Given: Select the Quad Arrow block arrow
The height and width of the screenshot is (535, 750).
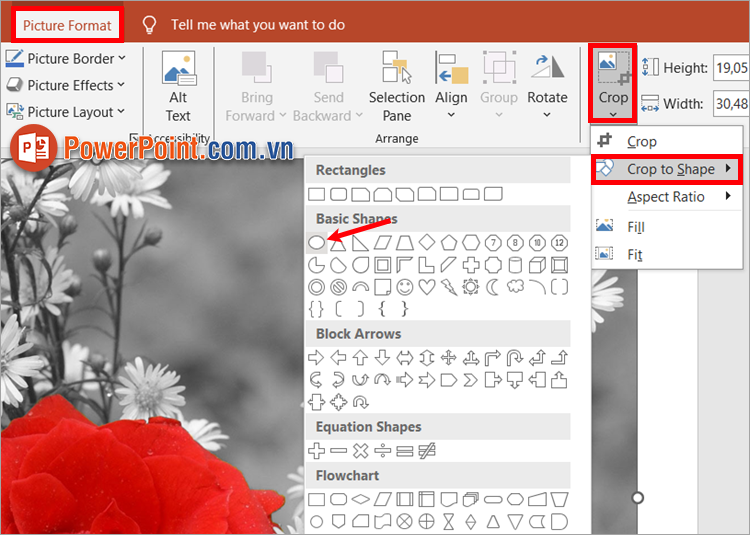Looking at the screenshot, I should [449, 358].
